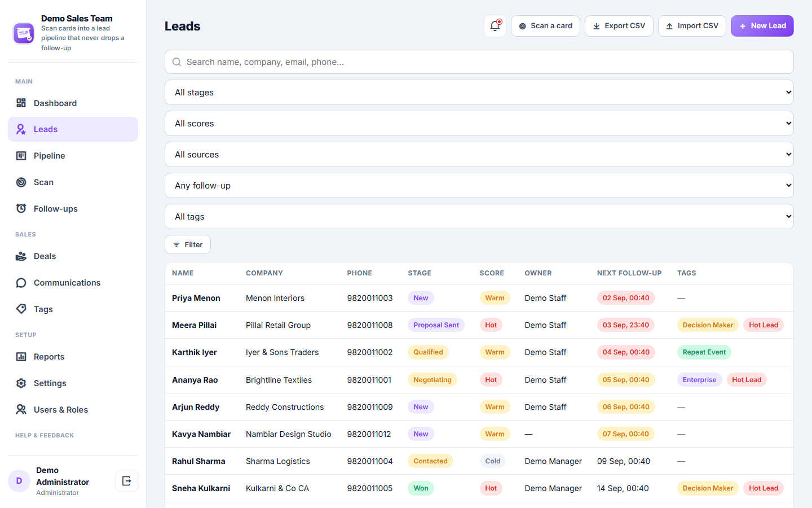Viewport: 812px width, 508px height.
Task: Open the Priya Menon lead name
Action: click(x=196, y=298)
